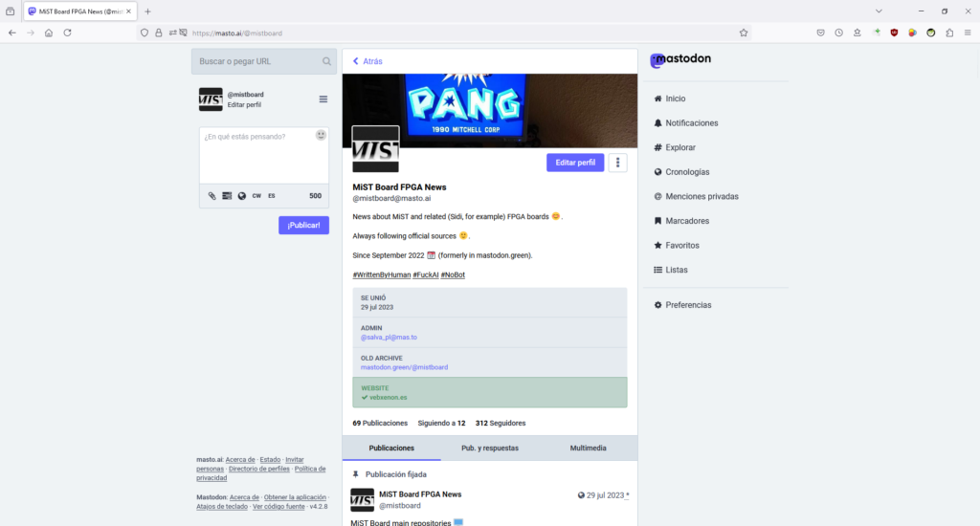Click the PANG header banner image
Image resolution: width=980 pixels, height=526 pixels.
pyautogui.click(x=490, y=111)
